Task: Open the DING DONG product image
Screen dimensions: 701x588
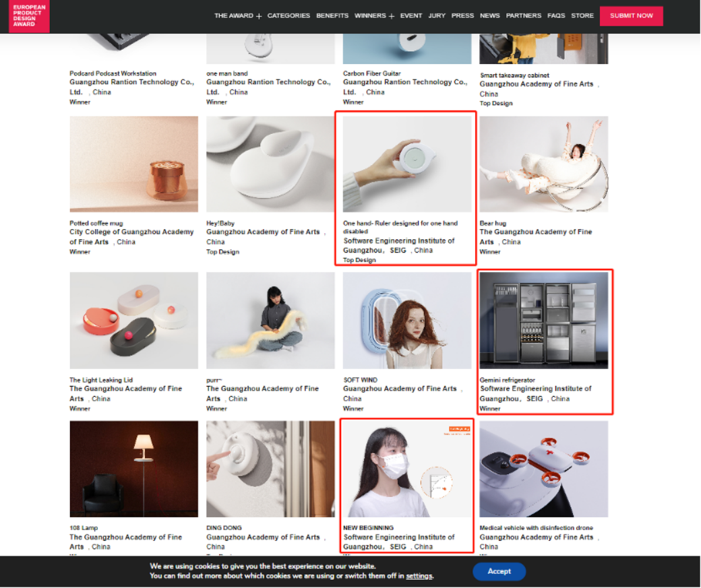Action: pos(270,469)
